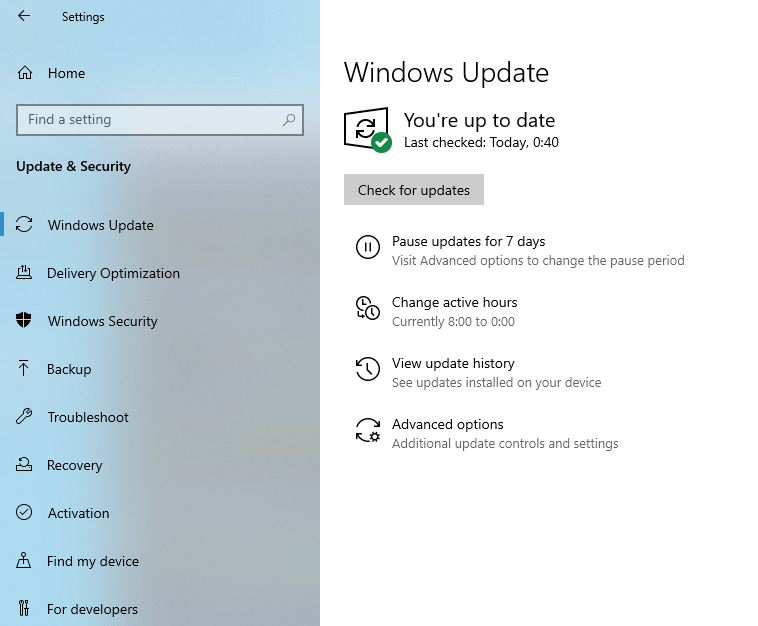Screen dimensions: 758x626
Task: Click the Windows Update sync icon in sidebar
Action: coord(24,224)
